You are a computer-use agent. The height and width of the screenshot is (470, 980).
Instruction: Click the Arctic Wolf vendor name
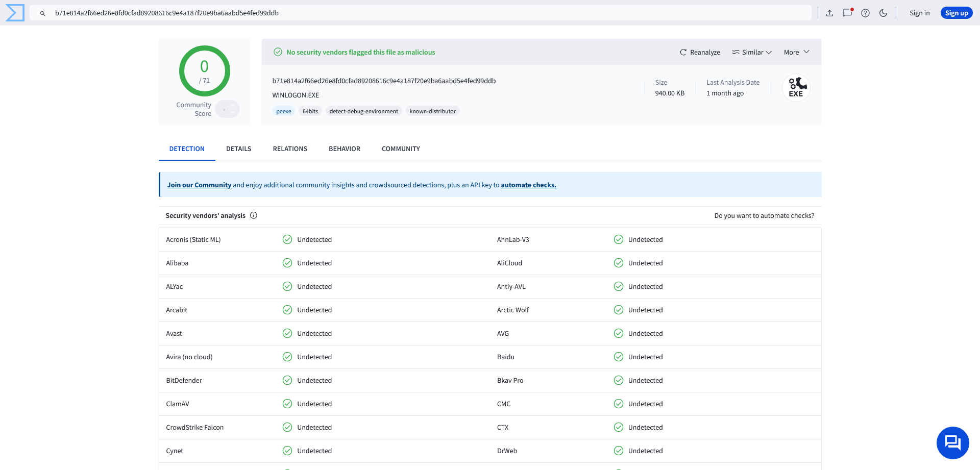[513, 310]
